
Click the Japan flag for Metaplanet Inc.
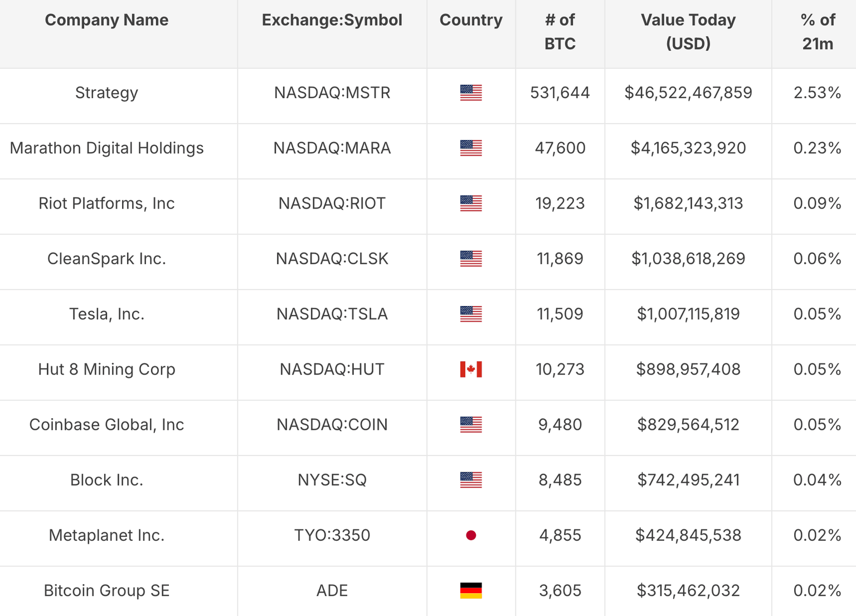coord(471,535)
